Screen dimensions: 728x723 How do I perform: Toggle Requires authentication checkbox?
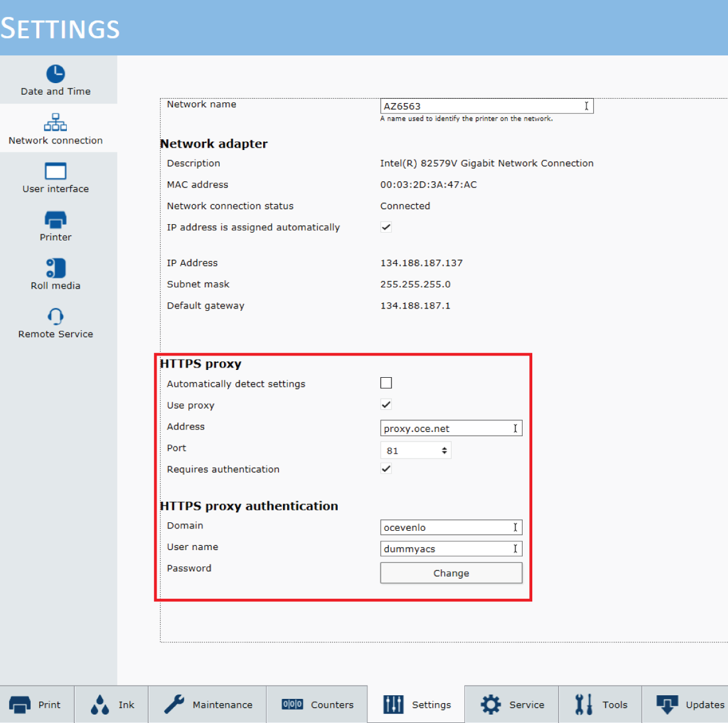point(386,469)
